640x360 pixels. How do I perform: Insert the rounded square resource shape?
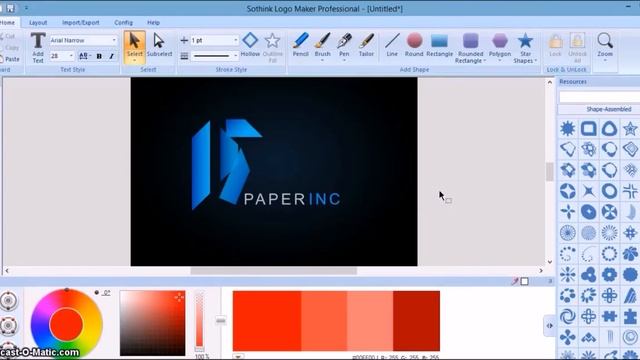point(589,129)
